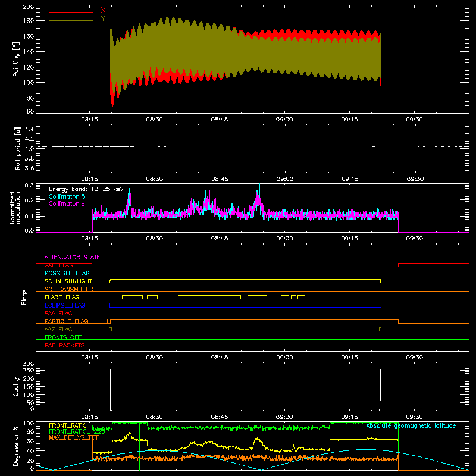Click the Flags axis title

[x=24, y=297]
